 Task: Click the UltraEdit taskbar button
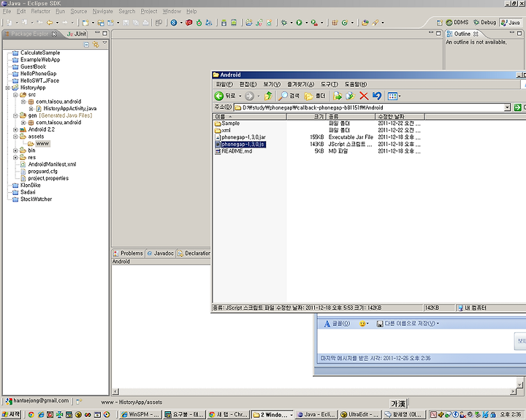point(359,415)
